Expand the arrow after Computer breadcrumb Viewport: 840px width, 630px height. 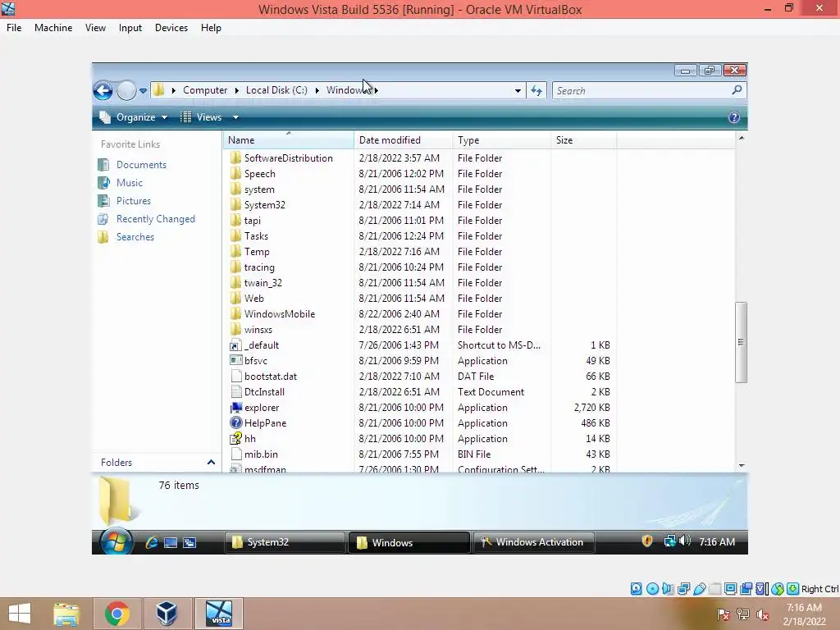(236, 90)
